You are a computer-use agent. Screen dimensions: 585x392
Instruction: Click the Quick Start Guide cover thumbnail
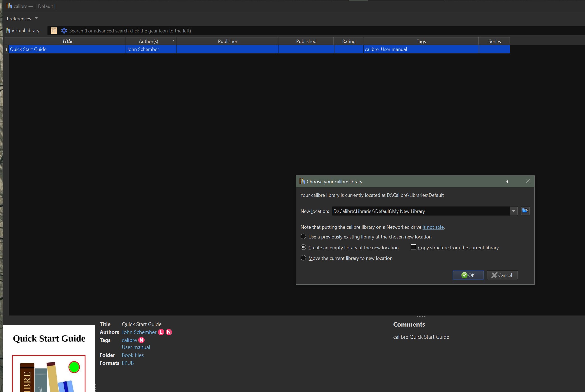point(49,359)
